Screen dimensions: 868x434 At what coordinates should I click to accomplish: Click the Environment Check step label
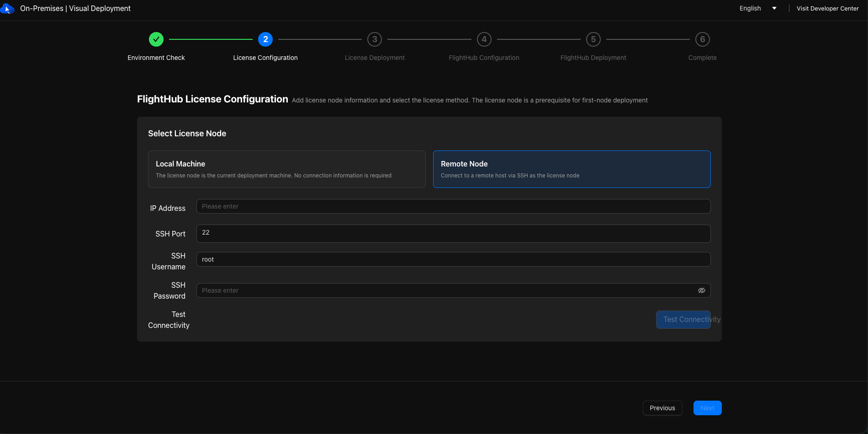pos(156,58)
